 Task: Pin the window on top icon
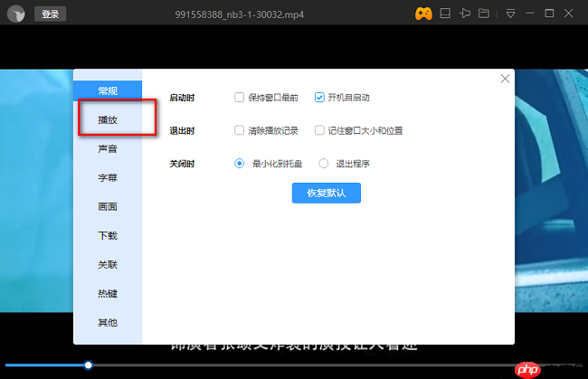pyautogui.click(x=465, y=14)
